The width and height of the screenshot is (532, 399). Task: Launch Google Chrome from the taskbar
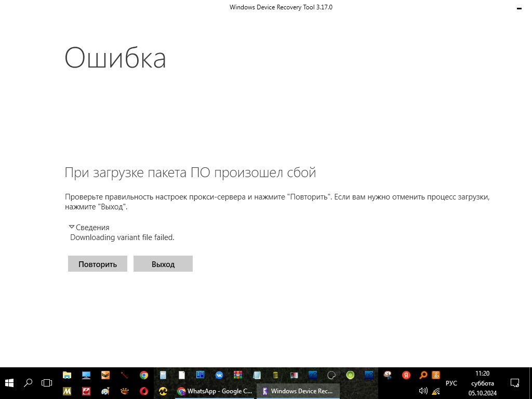click(144, 375)
